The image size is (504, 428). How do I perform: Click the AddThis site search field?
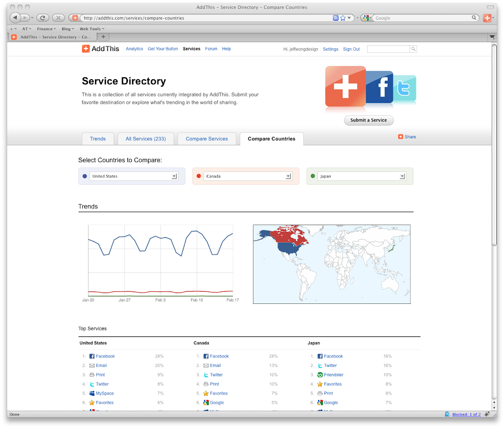point(388,49)
